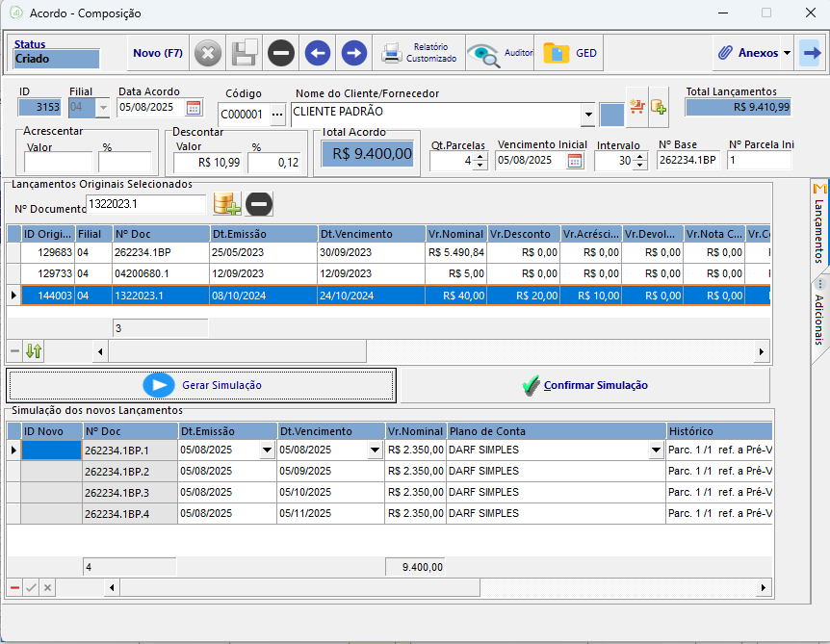The width and height of the screenshot is (830, 644).
Task: Click the grey cancel X toolbar icon
Action: [208, 53]
